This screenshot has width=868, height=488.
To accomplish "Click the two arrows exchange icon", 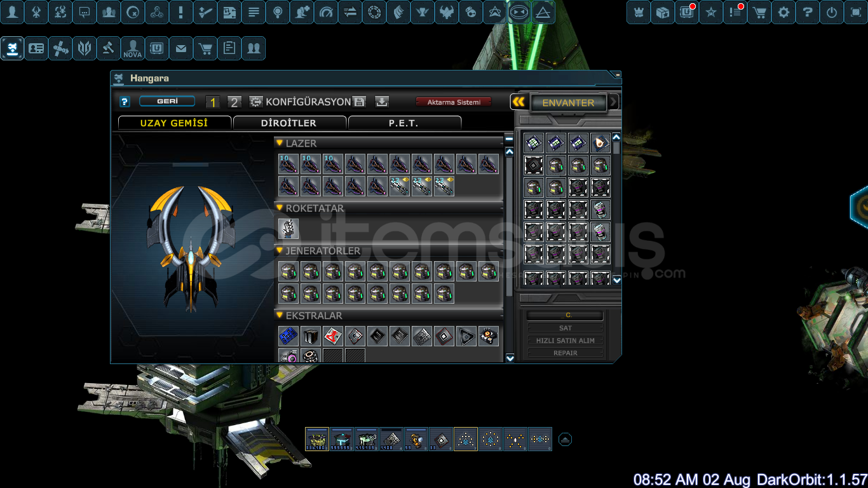I will coord(350,12).
